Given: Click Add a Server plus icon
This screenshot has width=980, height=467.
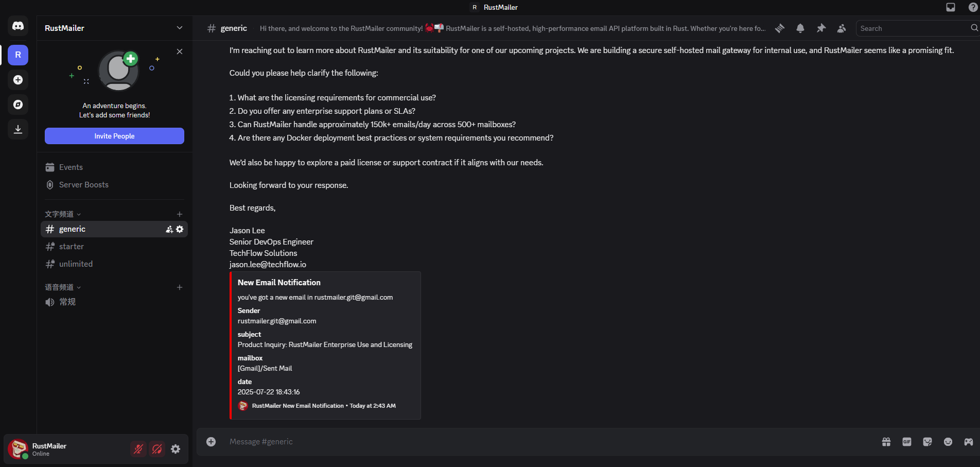Looking at the screenshot, I should [x=18, y=80].
